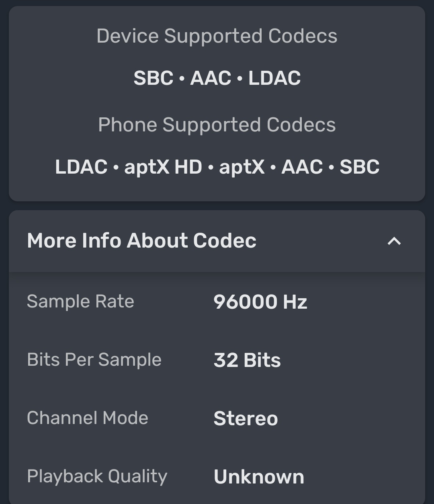This screenshot has width=434, height=504.
Task: Tap the Device Supported Codecs heading
Action: click(x=217, y=36)
